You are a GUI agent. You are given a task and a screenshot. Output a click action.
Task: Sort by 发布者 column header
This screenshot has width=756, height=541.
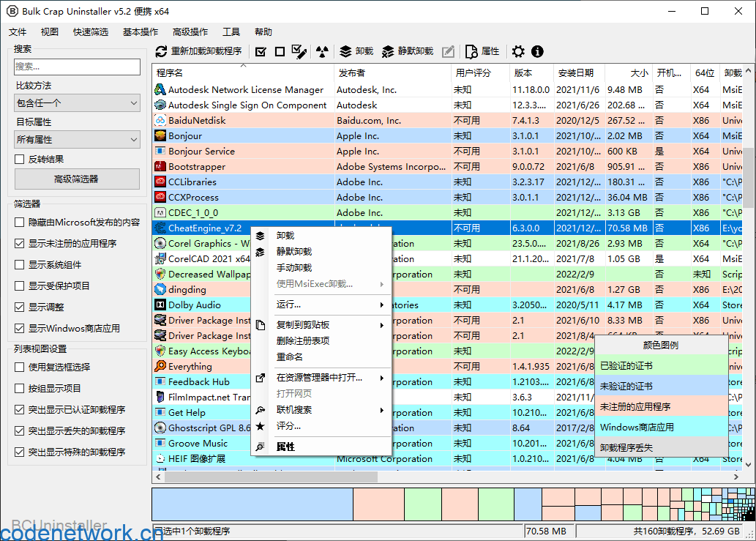click(392, 72)
